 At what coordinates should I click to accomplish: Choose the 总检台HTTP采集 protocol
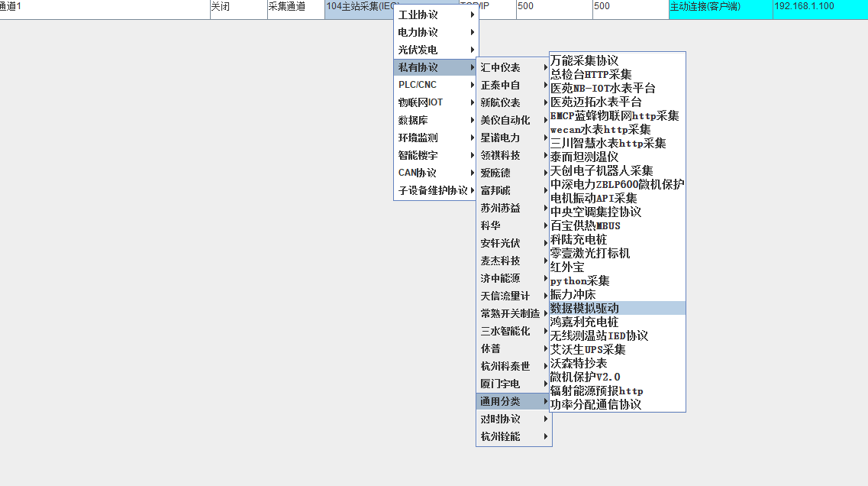(618, 74)
